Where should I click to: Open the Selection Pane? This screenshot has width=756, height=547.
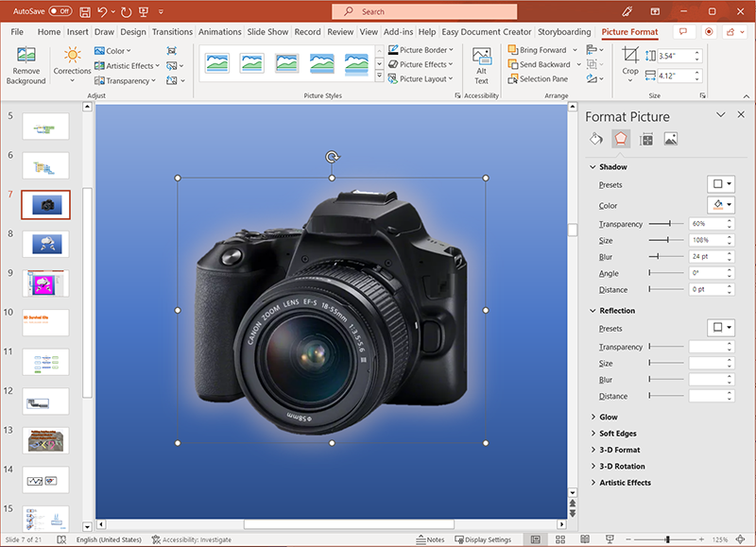pyautogui.click(x=538, y=78)
